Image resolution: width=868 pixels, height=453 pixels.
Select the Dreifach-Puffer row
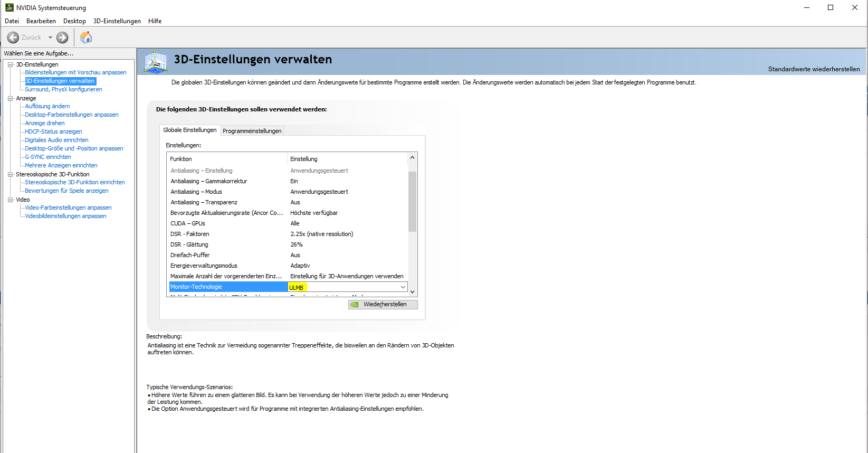(x=288, y=255)
